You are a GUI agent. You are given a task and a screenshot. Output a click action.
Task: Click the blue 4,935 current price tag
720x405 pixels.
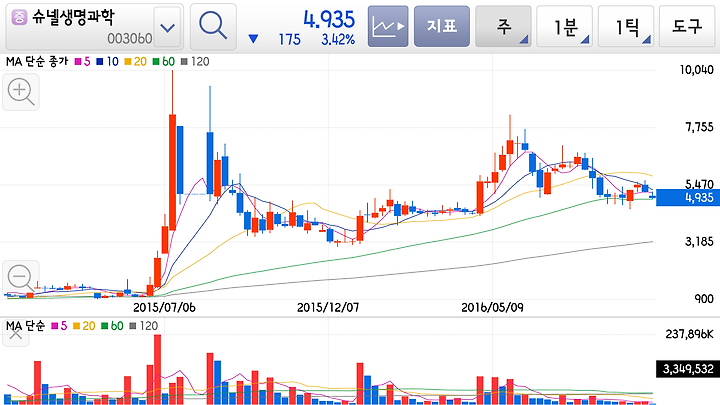coord(688,198)
